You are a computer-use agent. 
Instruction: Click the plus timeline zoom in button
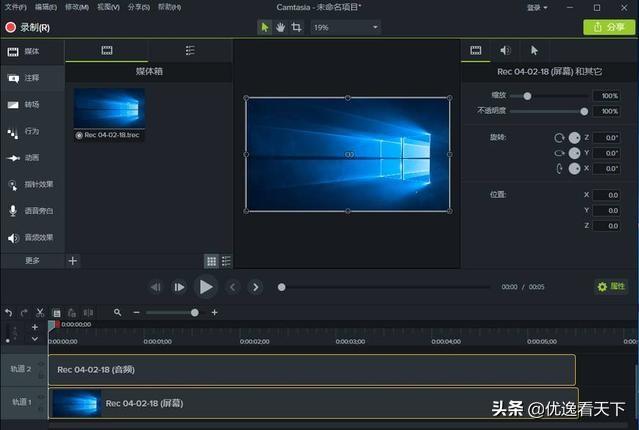214,313
